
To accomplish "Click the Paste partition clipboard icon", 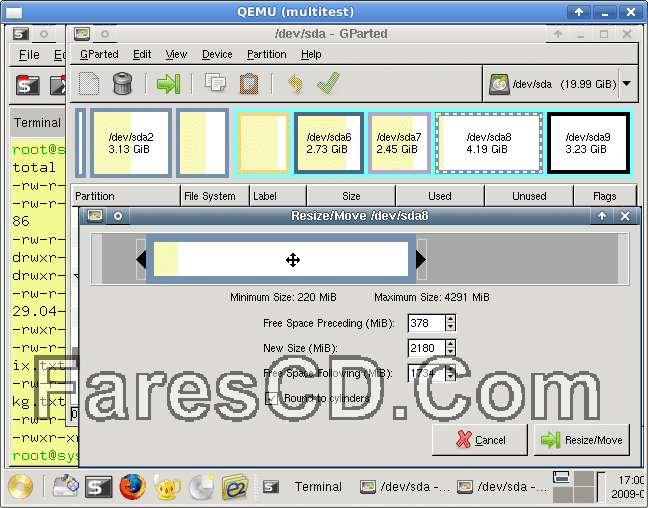I will [x=249, y=83].
